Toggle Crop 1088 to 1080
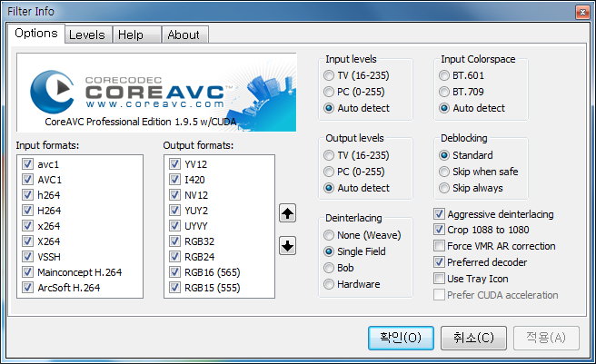 (x=439, y=230)
